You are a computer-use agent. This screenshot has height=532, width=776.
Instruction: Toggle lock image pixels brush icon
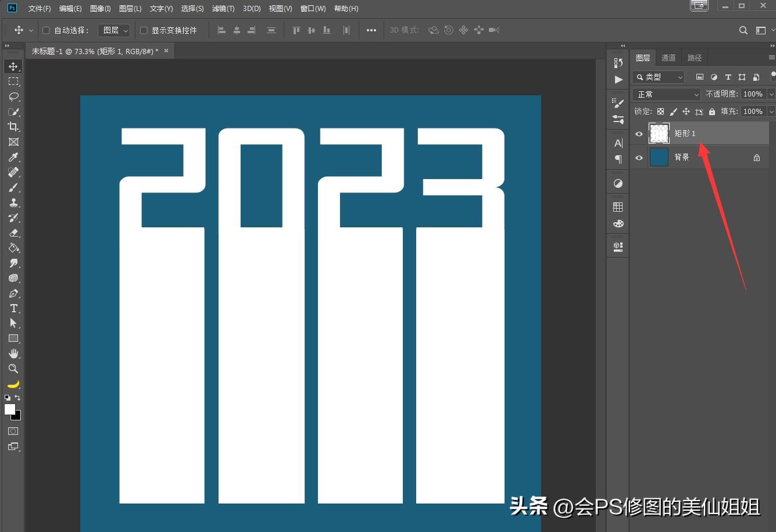[x=674, y=111]
